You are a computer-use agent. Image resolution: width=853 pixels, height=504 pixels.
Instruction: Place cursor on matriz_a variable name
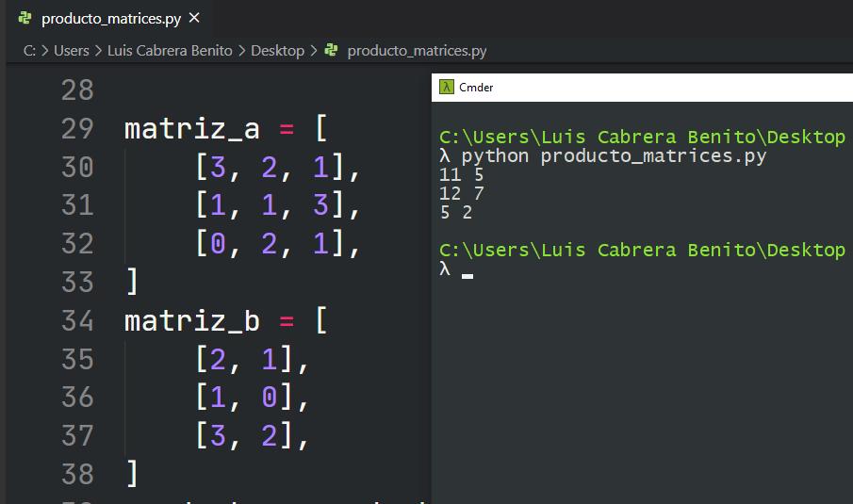click(x=191, y=128)
